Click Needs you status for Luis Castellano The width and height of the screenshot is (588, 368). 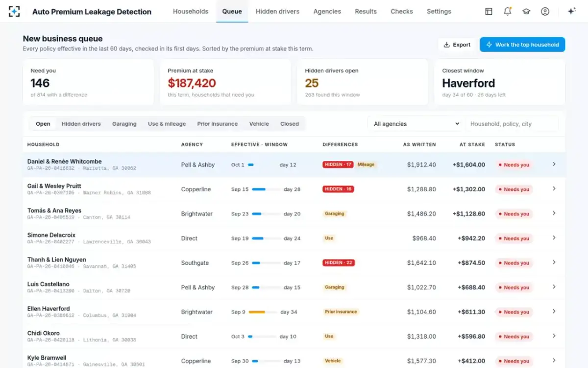514,288
